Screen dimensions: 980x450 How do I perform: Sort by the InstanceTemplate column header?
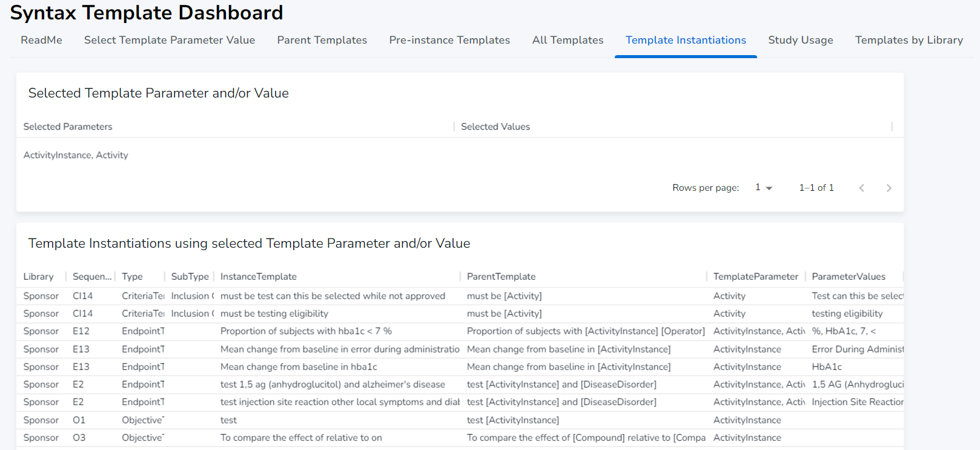pyautogui.click(x=259, y=277)
